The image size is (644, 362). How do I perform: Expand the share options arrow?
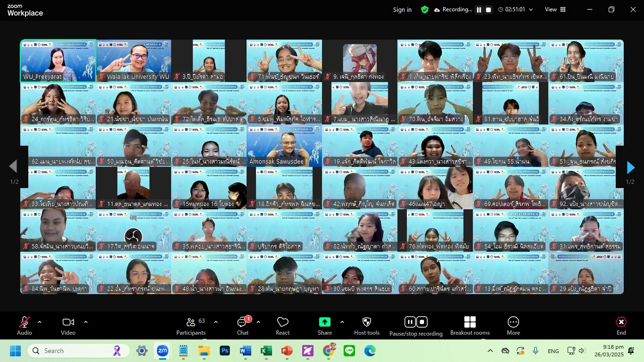tap(342, 322)
